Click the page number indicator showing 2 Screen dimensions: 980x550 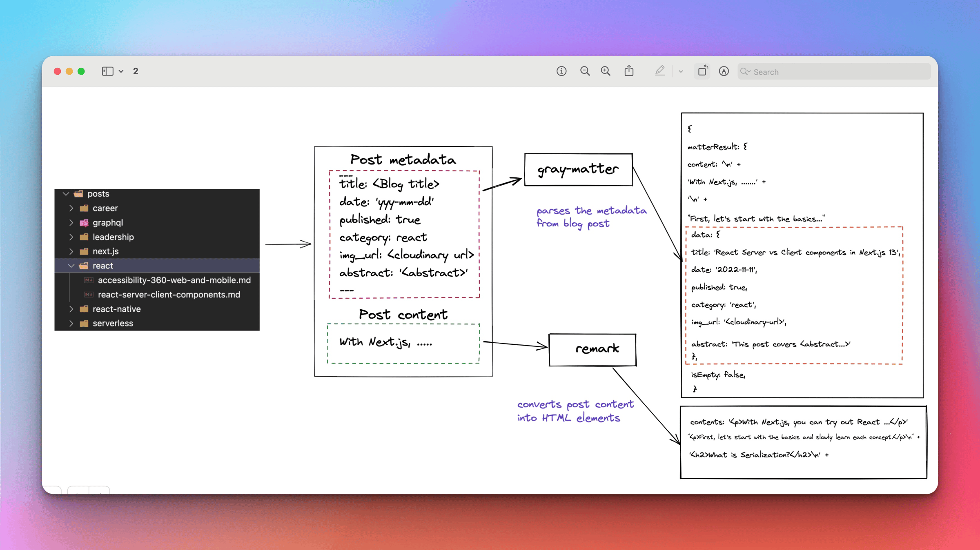[135, 71]
